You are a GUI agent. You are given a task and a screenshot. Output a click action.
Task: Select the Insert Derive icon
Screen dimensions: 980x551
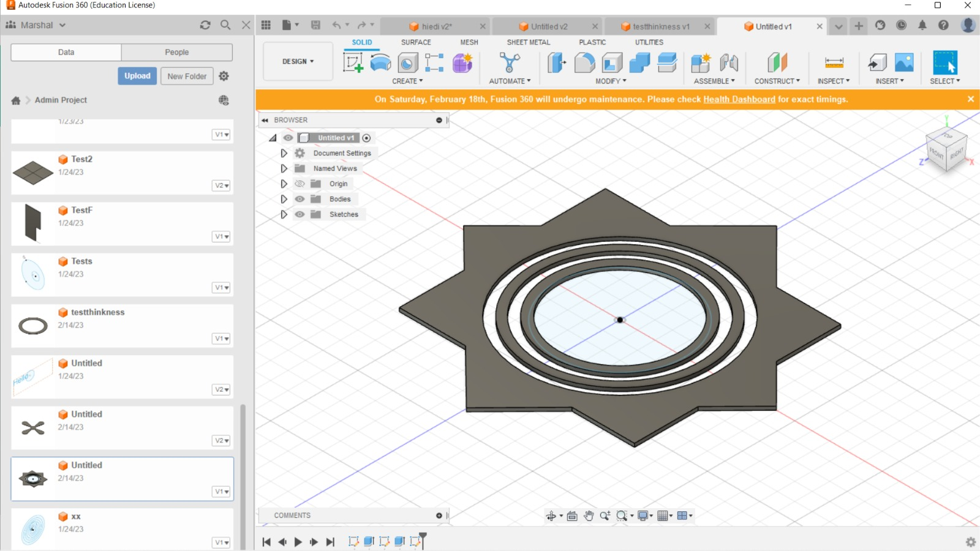coord(877,62)
